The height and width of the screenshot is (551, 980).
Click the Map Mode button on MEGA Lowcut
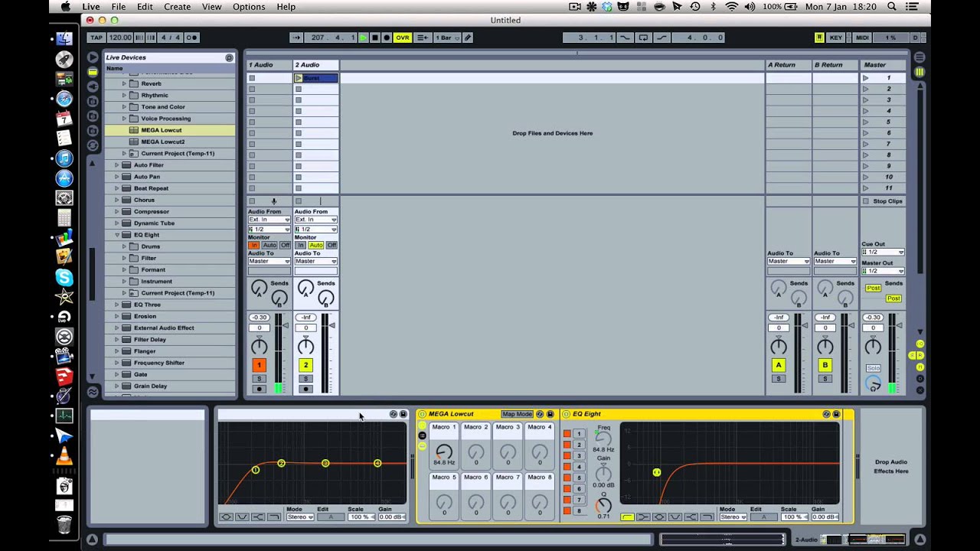(517, 414)
